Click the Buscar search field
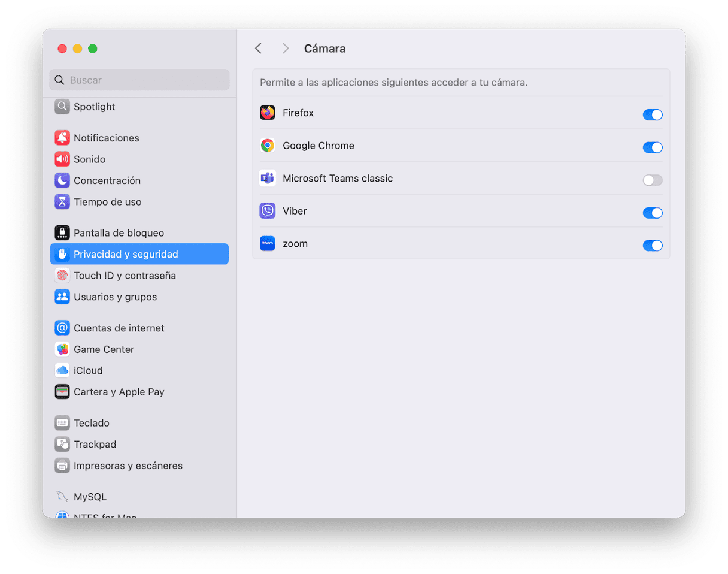 click(139, 80)
